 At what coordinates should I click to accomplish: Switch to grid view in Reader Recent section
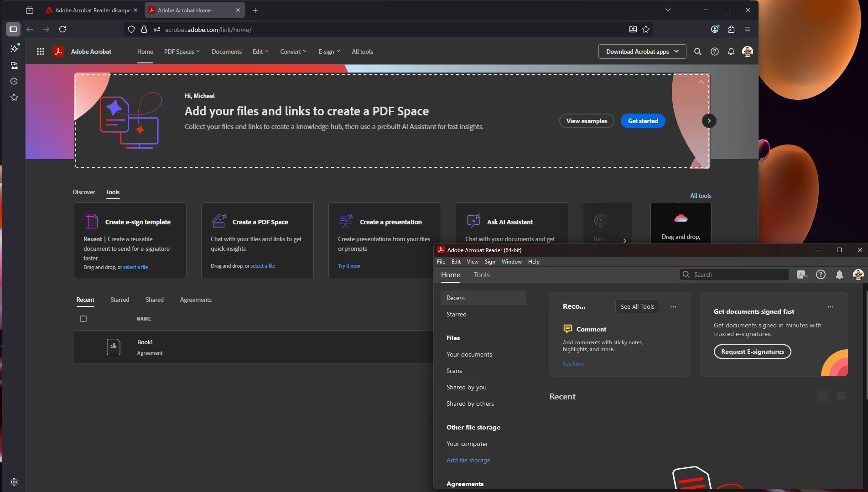[x=841, y=396]
